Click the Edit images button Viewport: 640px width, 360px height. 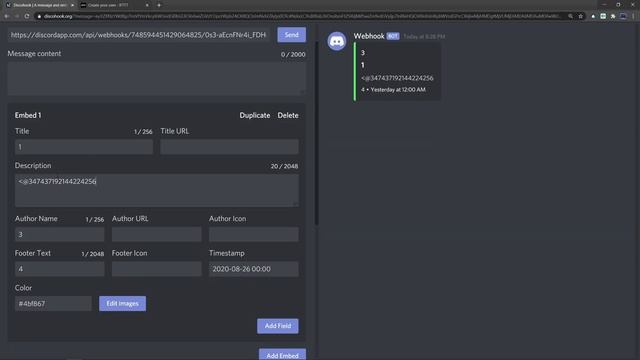122,304
